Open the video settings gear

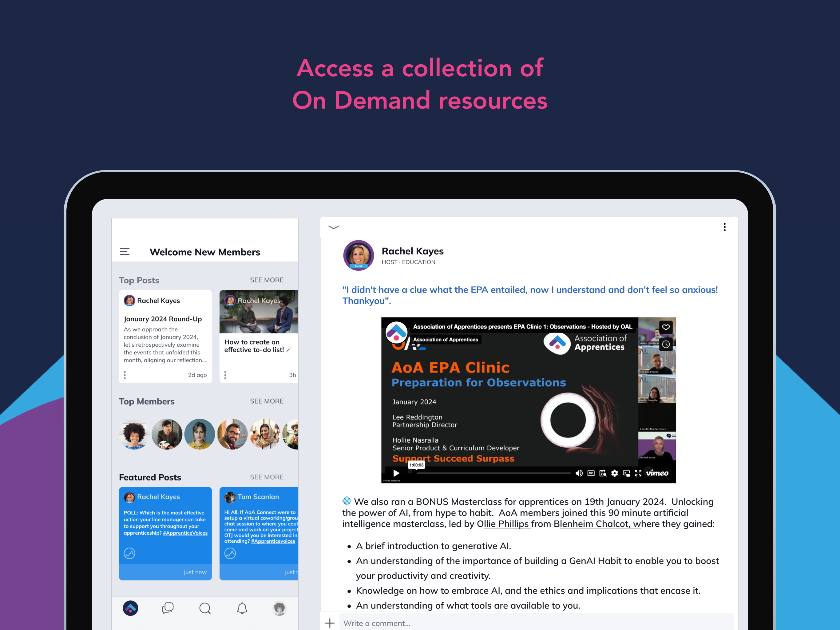[614, 473]
